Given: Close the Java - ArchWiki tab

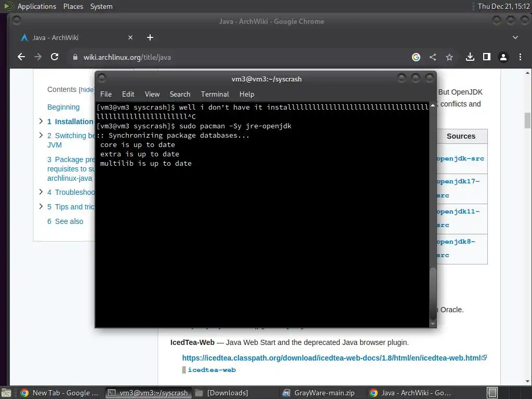Looking at the screenshot, I should [130, 37].
